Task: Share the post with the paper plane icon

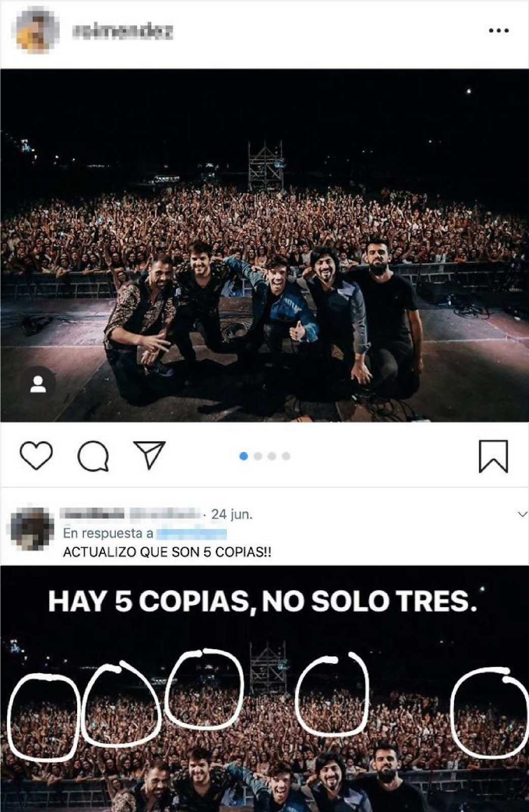Action: 149,454
